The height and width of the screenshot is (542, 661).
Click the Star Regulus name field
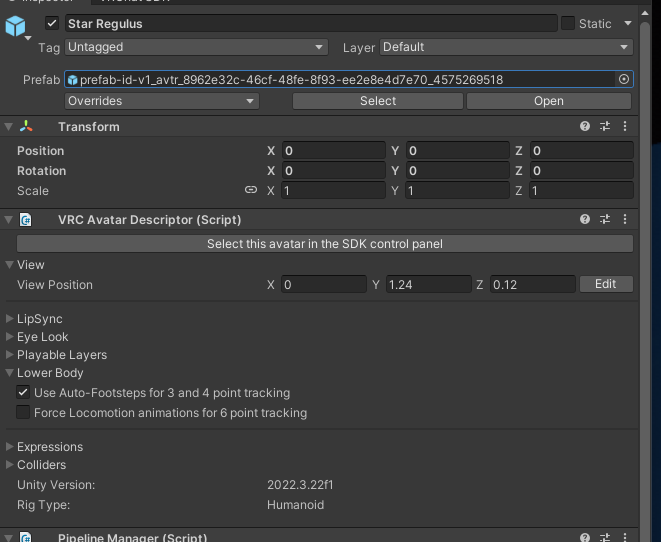click(311, 24)
